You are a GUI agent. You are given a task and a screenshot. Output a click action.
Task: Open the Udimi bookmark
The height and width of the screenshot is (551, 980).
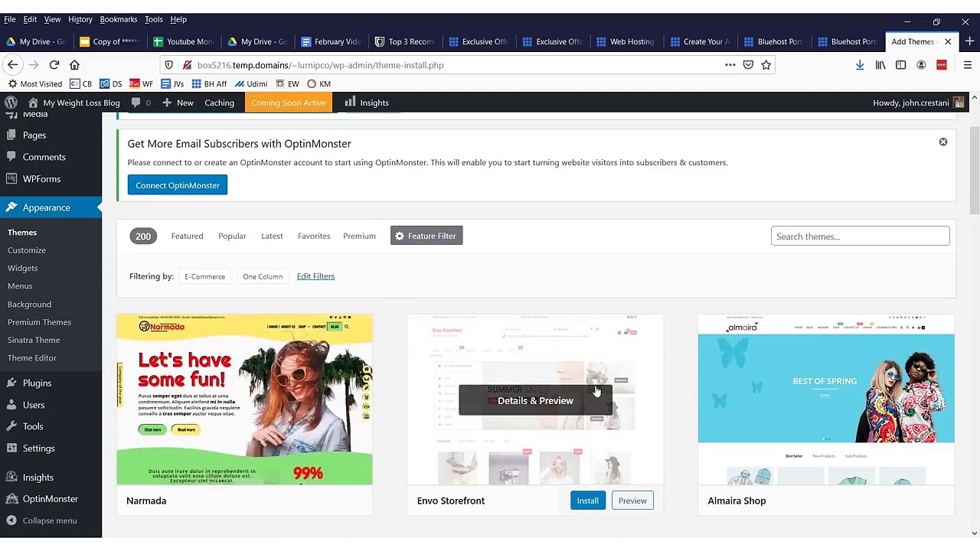point(251,83)
